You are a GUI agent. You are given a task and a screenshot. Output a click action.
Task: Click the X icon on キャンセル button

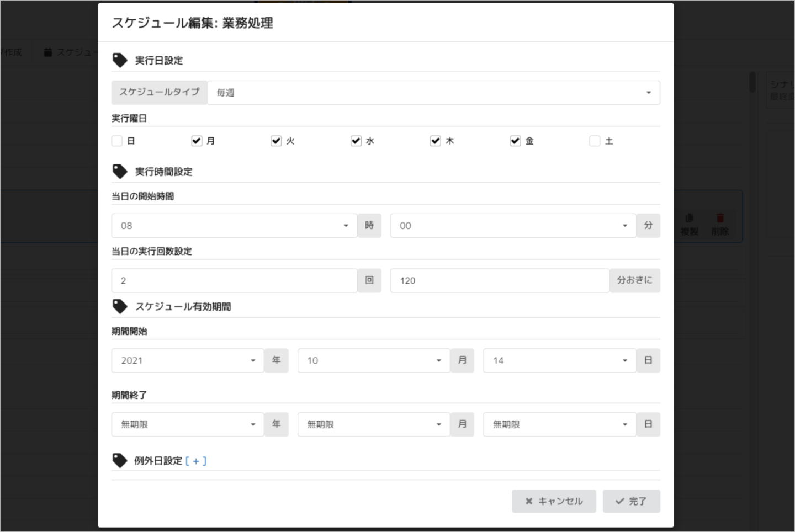coord(529,501)
